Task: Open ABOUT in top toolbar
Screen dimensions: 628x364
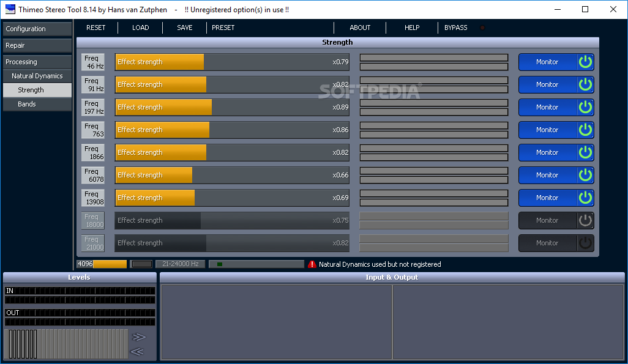Action: tap(360, 28)
